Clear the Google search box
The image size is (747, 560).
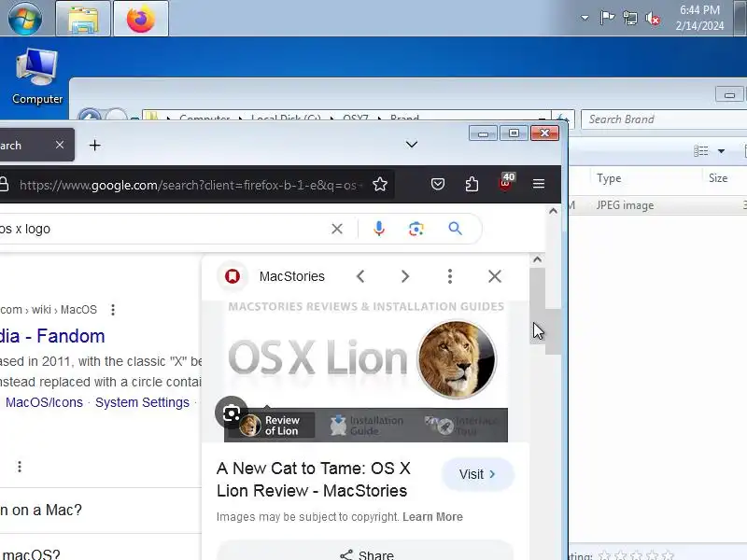point(337,229)
